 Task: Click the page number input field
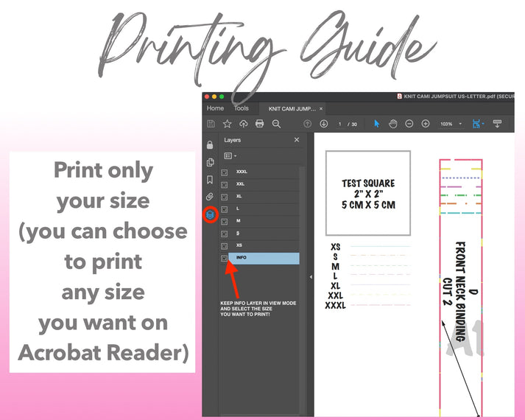click(340, 124)
